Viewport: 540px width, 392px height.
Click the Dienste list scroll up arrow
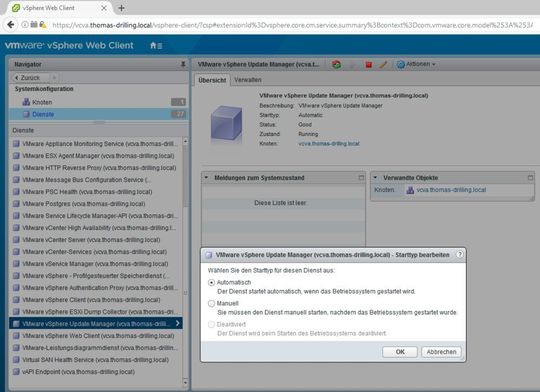click(186, 141)
